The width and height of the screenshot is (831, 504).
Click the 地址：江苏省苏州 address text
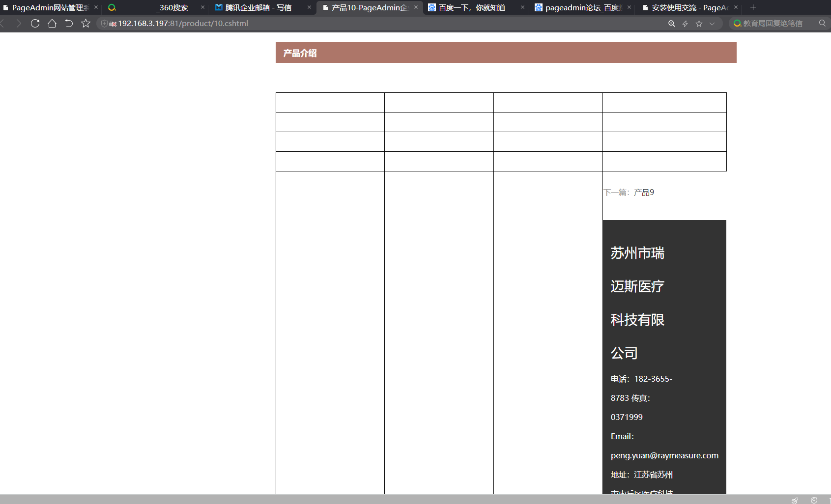[642, 475]
